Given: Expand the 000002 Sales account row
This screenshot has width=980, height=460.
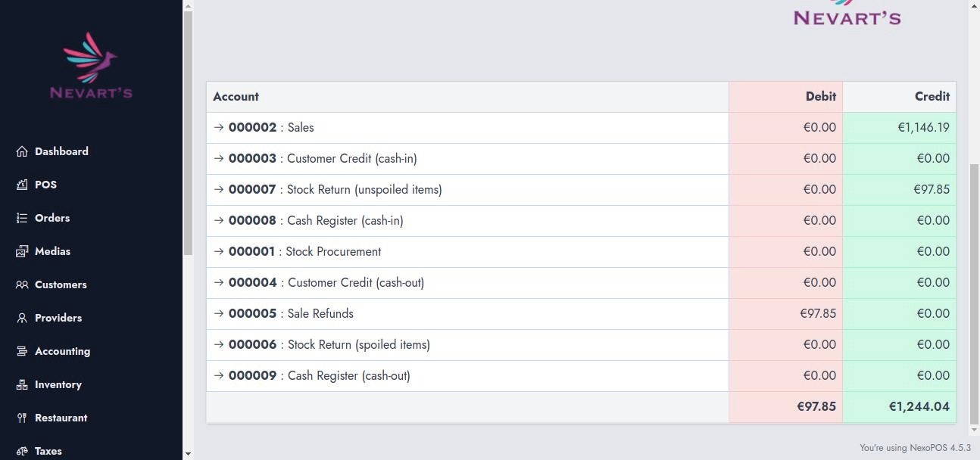Looking at the screenshot, I should point(219,127).
